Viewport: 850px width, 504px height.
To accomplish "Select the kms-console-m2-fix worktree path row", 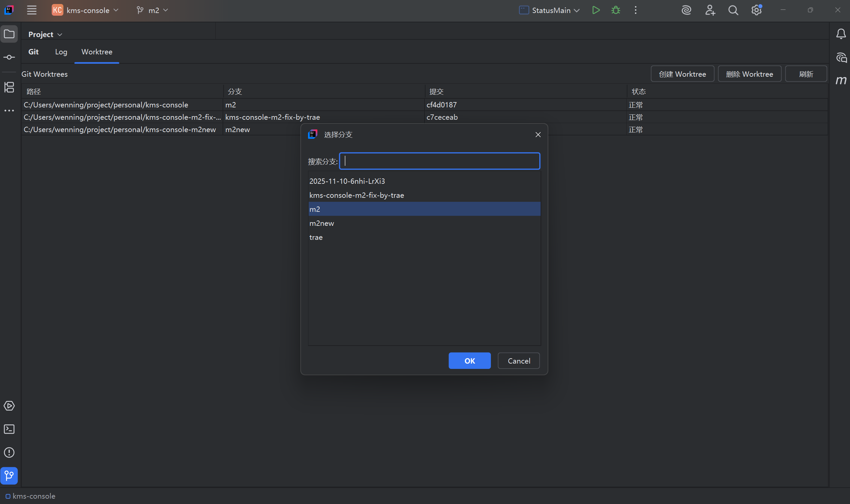I will click(x=122, y=117).
